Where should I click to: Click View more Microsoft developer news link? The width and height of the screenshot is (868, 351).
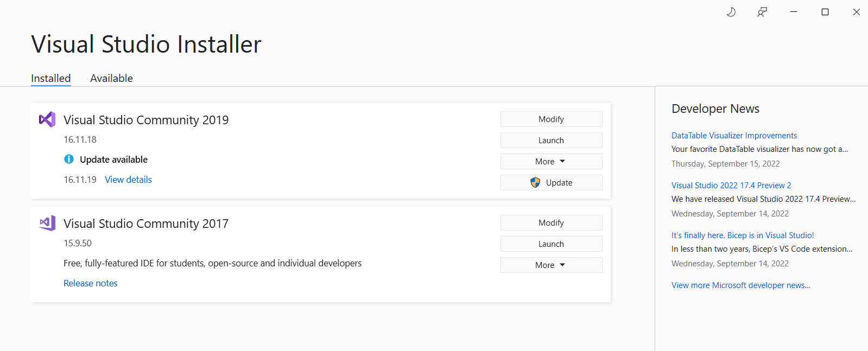tap(740, 285)
